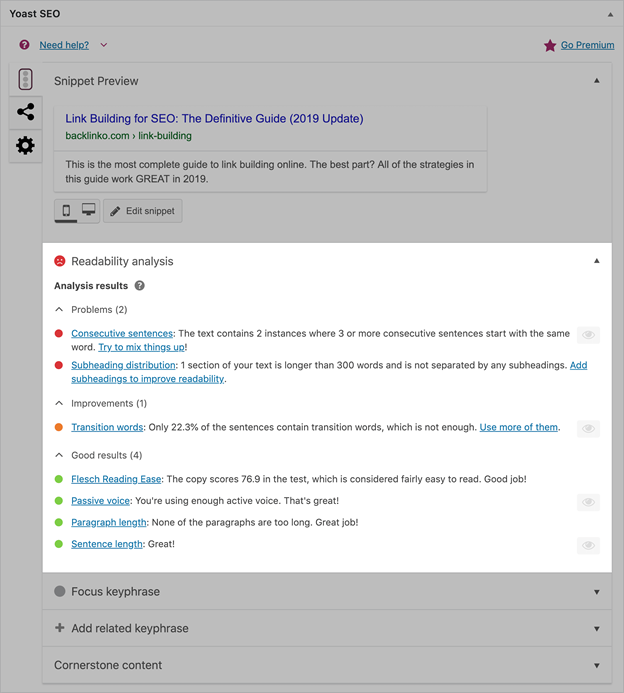Toggle highlight for Consecutive sentences result
The width and height of the screenshot is (624, 693).
(x=588, y=335)
